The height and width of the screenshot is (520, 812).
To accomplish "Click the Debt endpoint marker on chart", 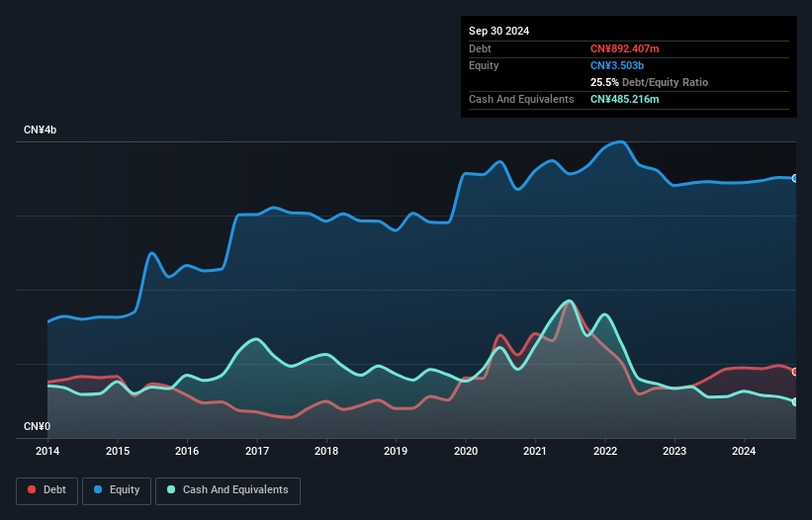I will [x=795, y=372].
